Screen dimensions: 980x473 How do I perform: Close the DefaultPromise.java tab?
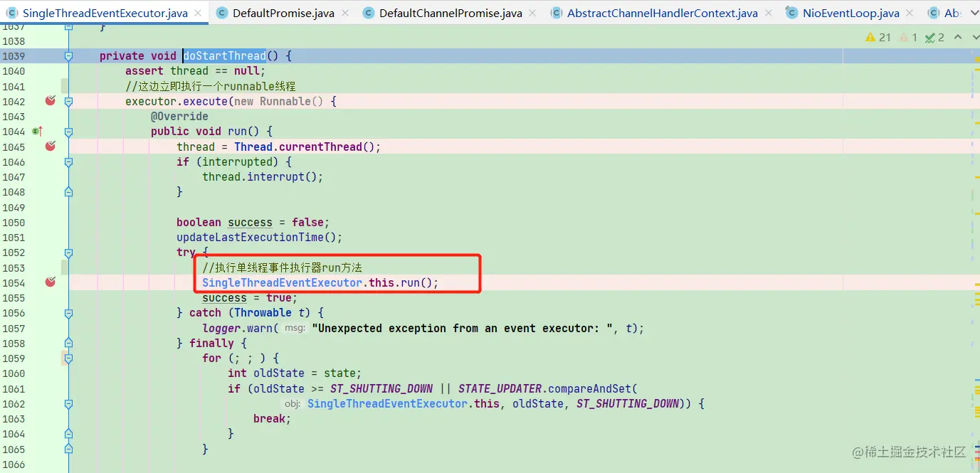point(344,14)
